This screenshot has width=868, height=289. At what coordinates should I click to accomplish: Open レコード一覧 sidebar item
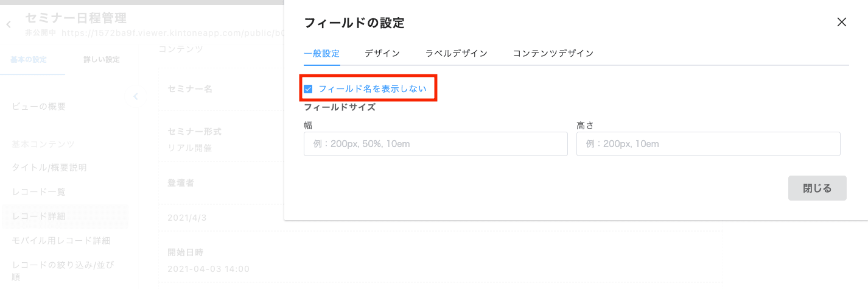coord(38,191)
